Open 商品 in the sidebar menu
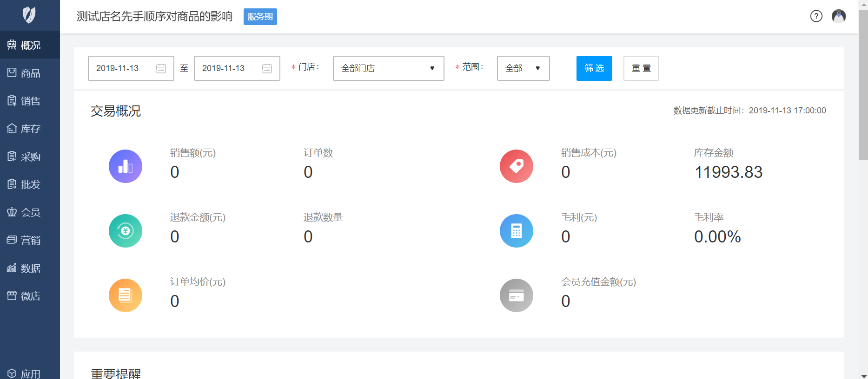The image size is (868, 379). pyautogui.click(x=30, y=73)
